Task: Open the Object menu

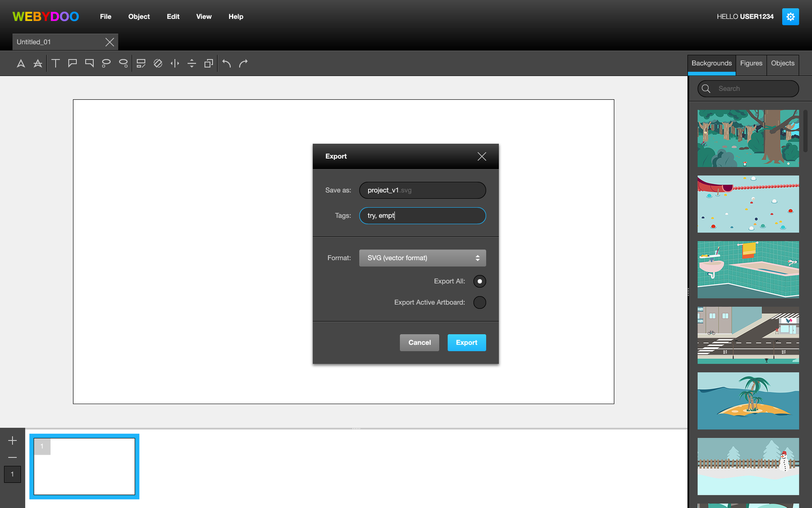Action: (139, 17)
